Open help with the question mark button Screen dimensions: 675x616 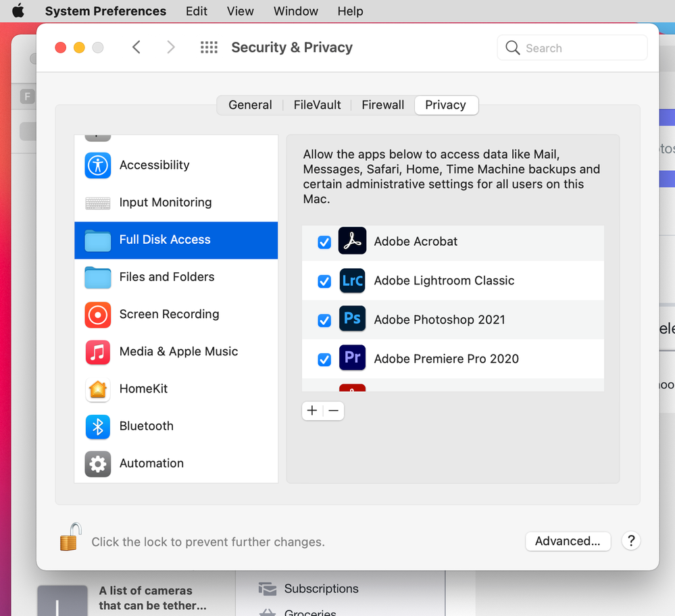click(631, 540)
